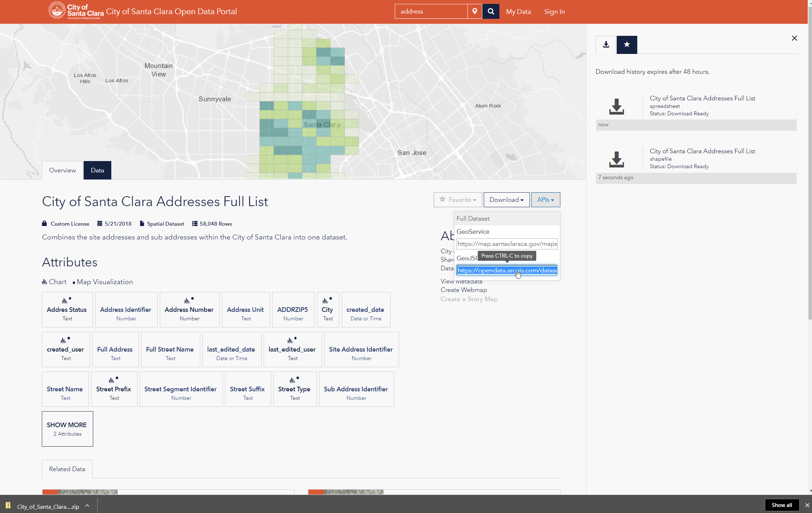Click chart icon on Street Prefix card

click(111, 380)
